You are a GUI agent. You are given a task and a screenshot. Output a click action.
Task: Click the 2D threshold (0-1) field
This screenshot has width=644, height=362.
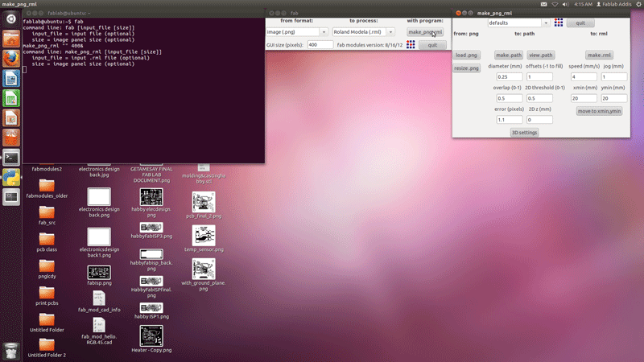pos(539,98)
